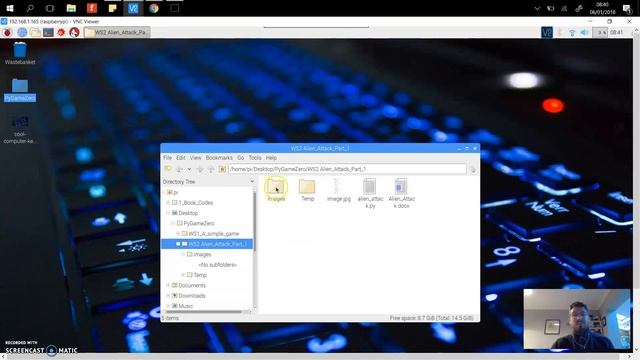Open the Help menu
This screenshot has width=640, height=360.
(271, 158)
